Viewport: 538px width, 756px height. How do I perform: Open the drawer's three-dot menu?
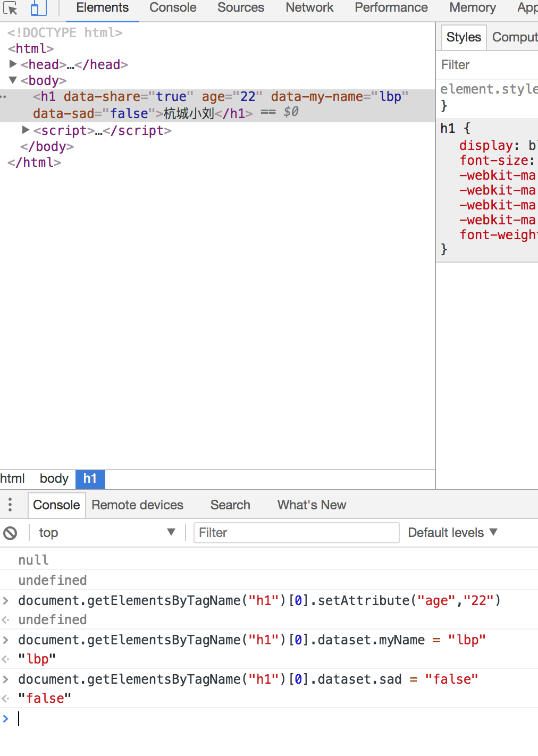[10, 505]
